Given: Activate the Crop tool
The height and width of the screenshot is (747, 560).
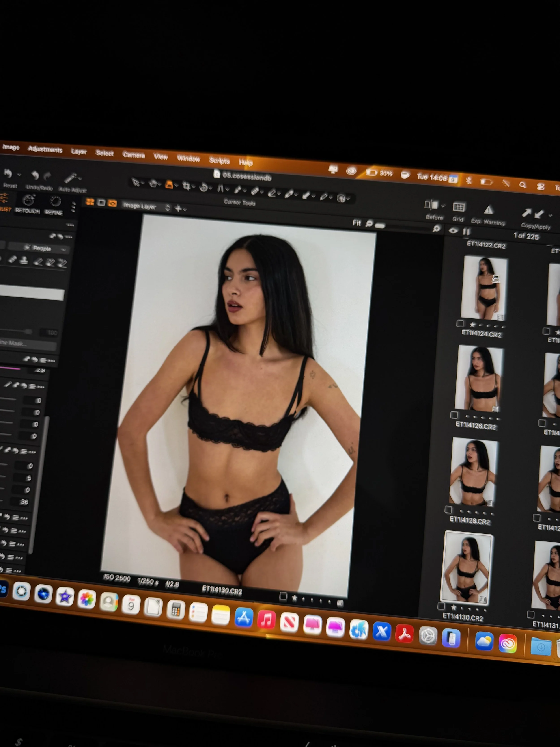Looking at the screenshot, I should 187,186.
